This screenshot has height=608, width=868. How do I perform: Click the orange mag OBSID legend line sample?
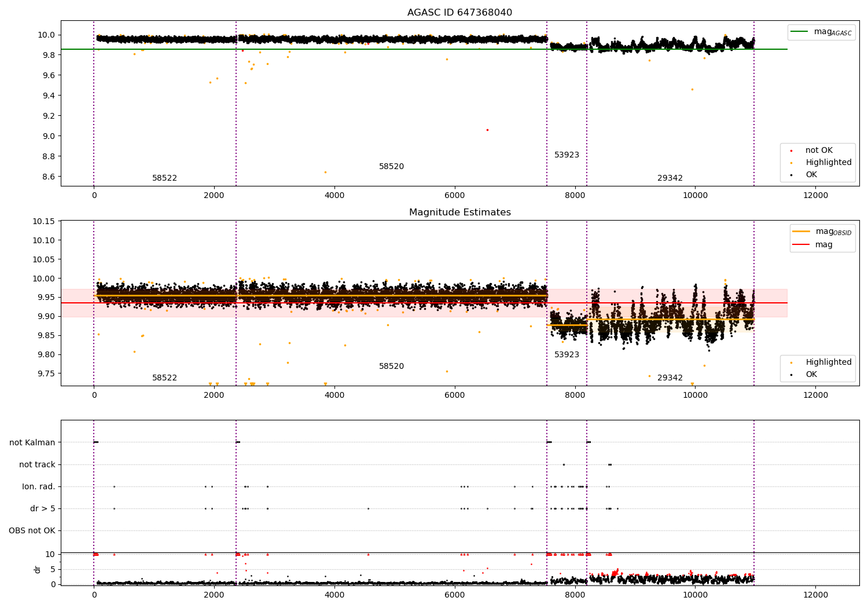point(801,232)
